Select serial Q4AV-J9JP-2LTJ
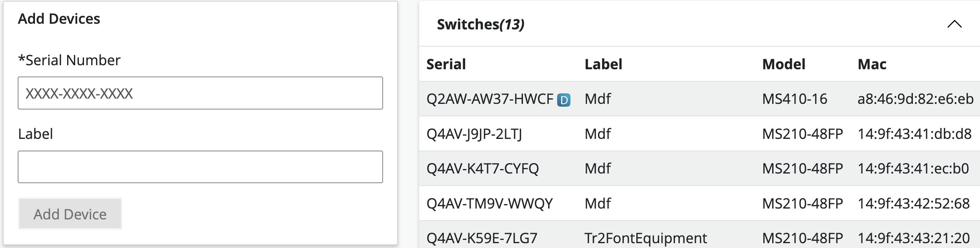This screenshot has height=248, width=980. click(x=474, y=134)
